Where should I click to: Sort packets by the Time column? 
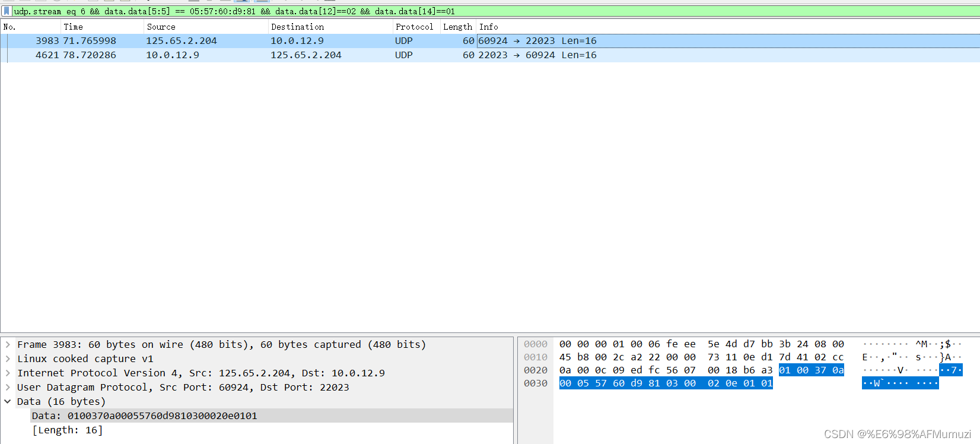pos(102,27)
